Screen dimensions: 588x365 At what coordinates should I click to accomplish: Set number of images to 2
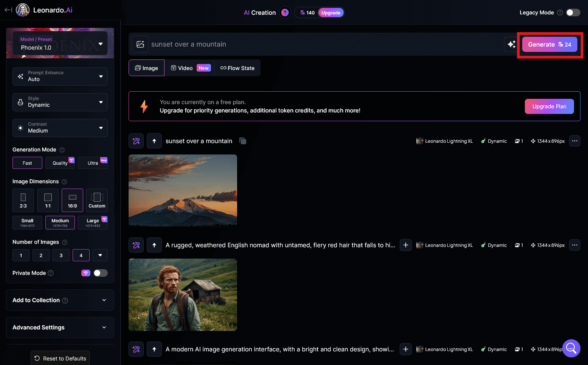click(41, 255)
